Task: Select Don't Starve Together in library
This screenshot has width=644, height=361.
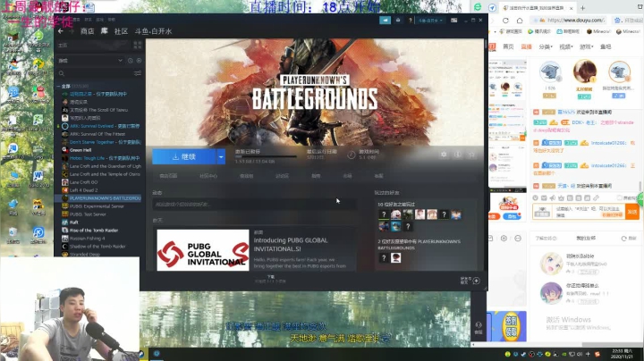Action: (100, 142)
